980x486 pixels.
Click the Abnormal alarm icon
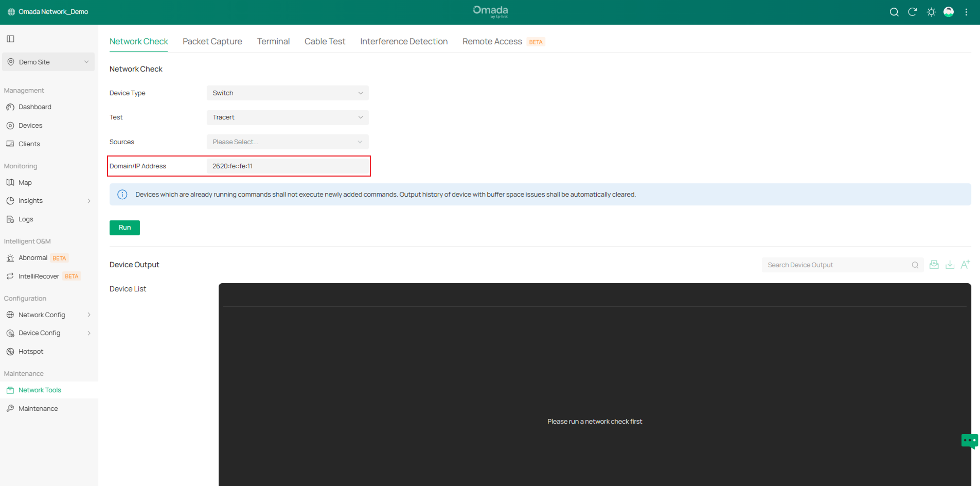coord(10,258)
